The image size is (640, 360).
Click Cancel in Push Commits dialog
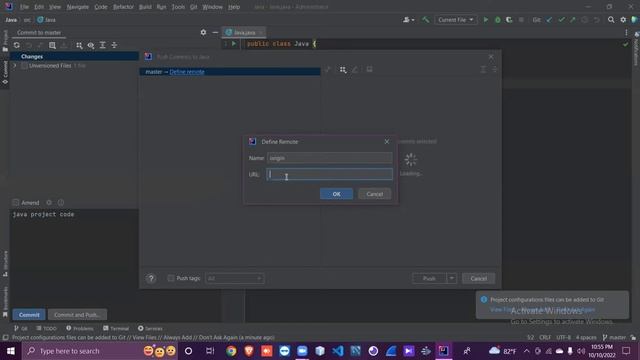(478, 278)
